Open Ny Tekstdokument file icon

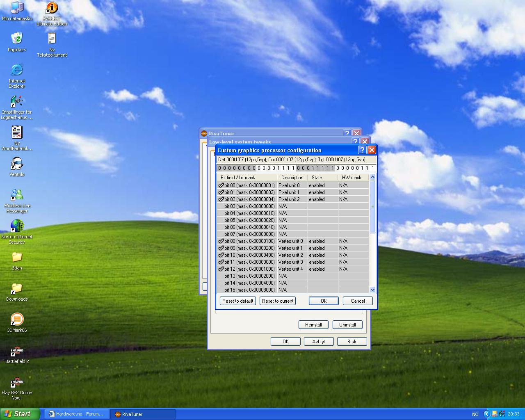[x=52, y=45]
